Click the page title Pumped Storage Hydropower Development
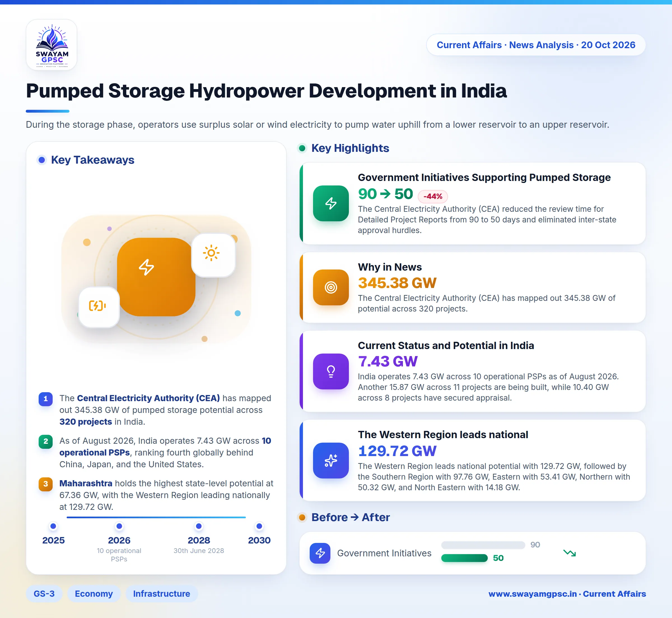 (x=266, y=91)
